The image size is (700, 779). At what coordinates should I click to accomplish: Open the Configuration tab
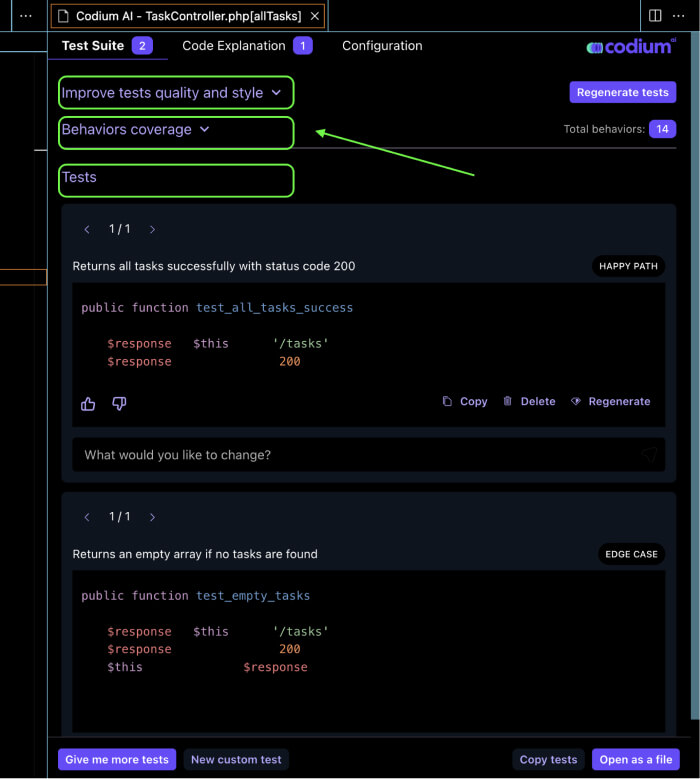coord(382,46)
